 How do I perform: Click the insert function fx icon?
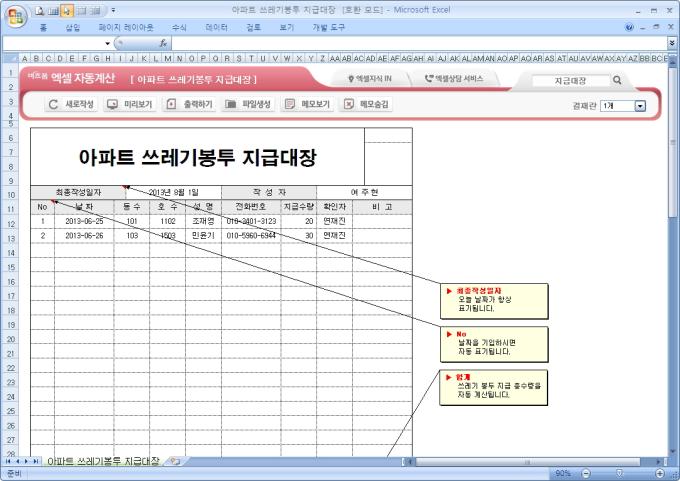tap(163, 44)
